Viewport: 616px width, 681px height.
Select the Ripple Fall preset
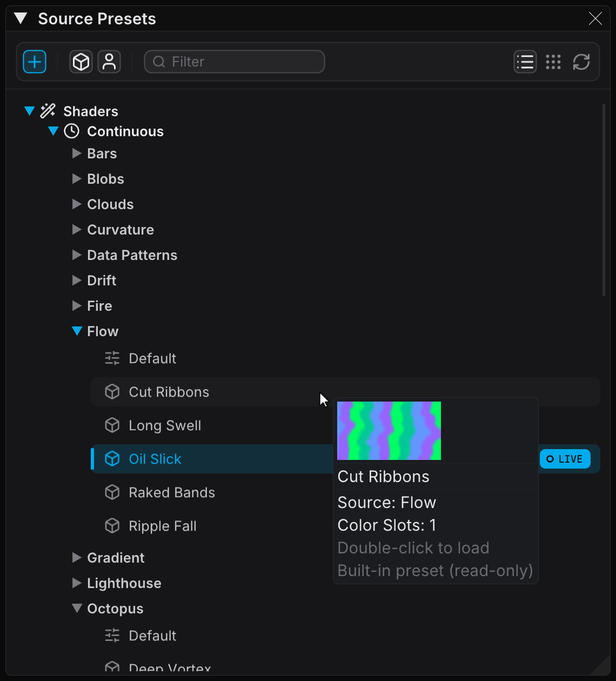point(345,526)
